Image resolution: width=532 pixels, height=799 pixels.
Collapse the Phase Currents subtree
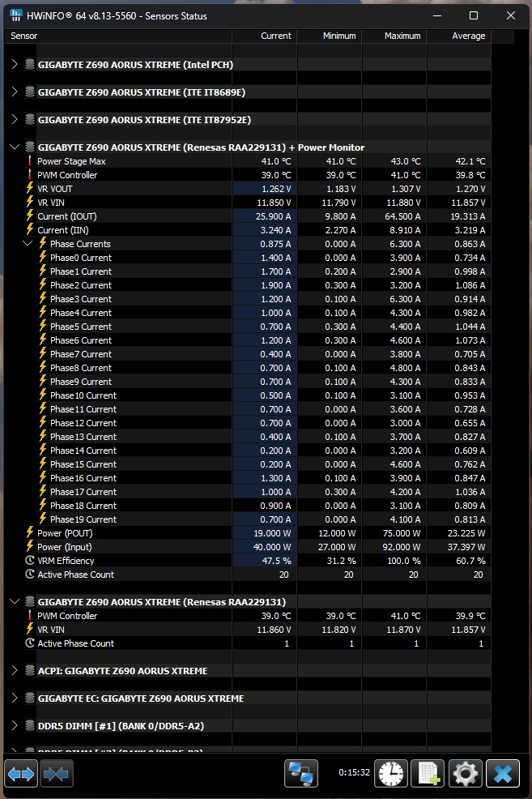[28, 244]
